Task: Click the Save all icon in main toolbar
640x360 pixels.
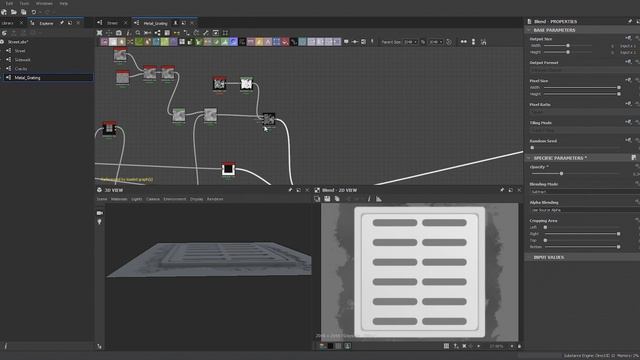Action: 24,12
